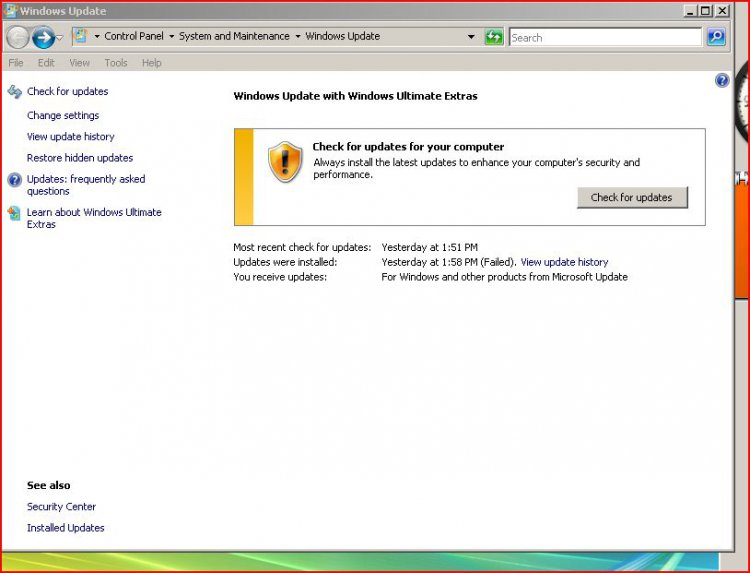Open Security Center link

[x=61, y=507]
